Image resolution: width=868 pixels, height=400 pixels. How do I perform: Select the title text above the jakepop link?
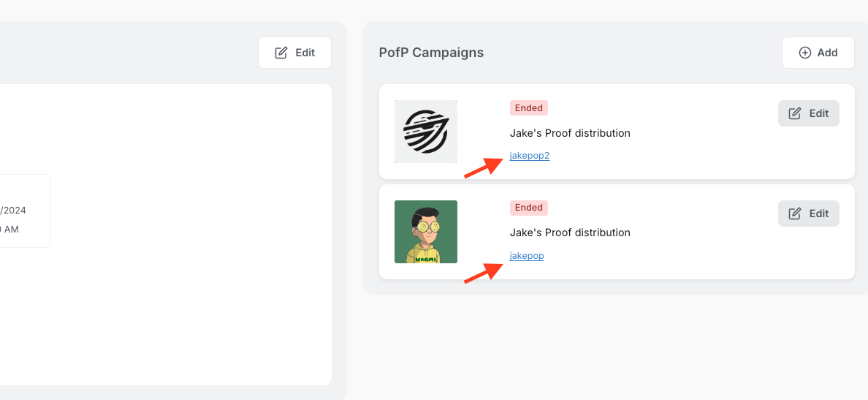click(570, 233)
